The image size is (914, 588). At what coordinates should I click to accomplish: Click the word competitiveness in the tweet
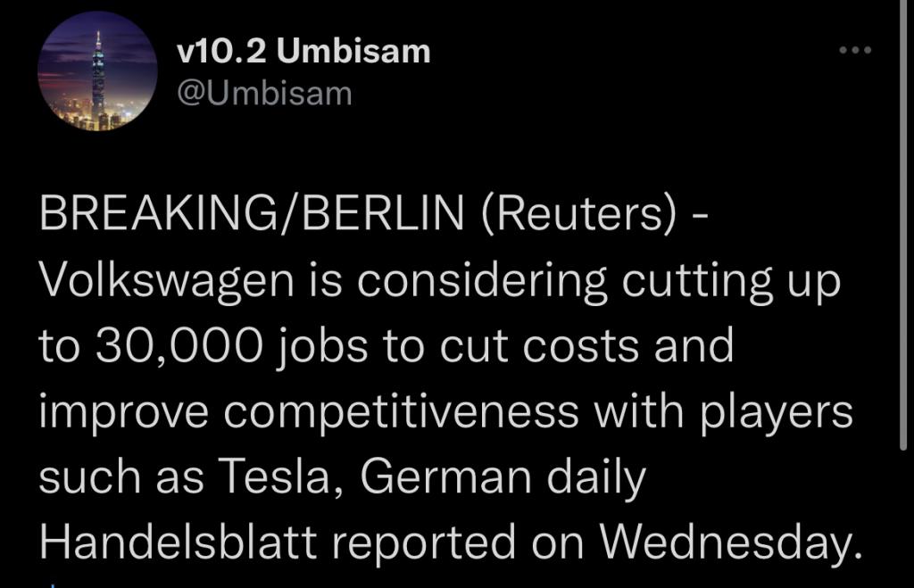[x=401, y=412]
